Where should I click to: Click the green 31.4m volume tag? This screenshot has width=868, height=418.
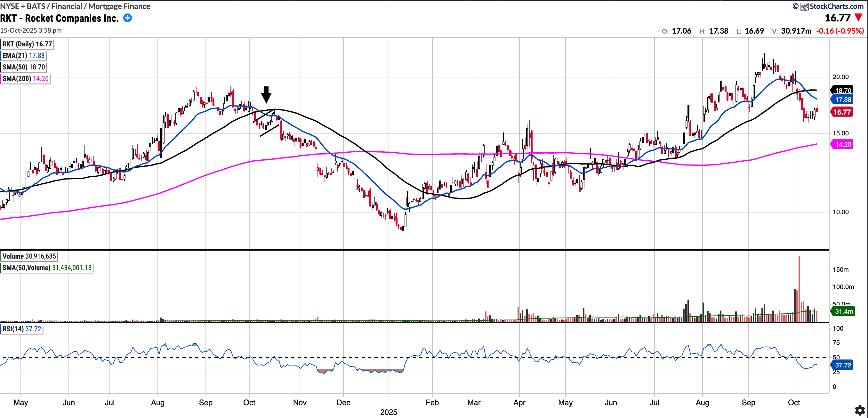[x=843, y=311]
